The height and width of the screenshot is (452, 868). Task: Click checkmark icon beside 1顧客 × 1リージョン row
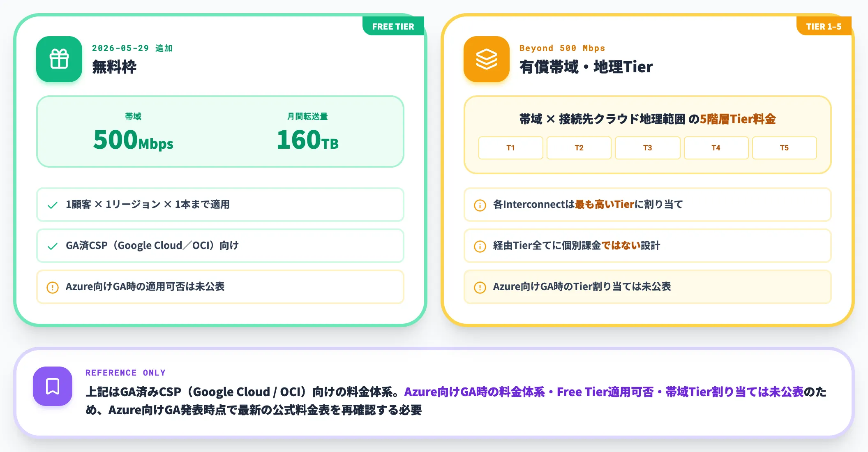pos(53,205)
